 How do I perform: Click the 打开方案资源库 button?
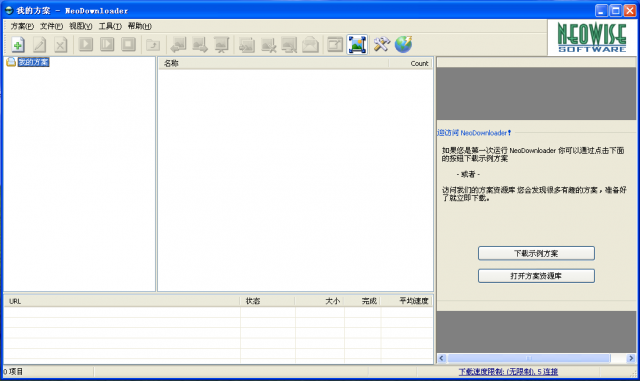tap(536, 276)
